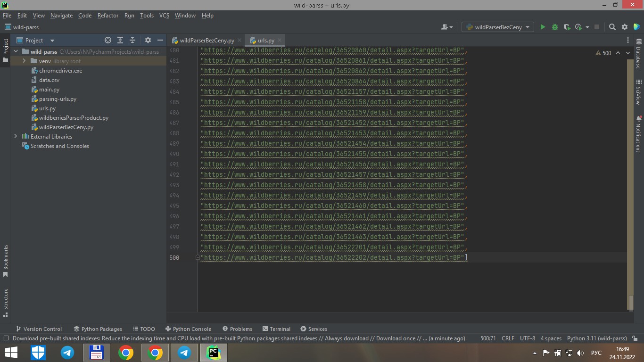Open the user account dropdown in toolbar
Image resolution: width=644 pixels, height=362 pixels.
point(446,27)
